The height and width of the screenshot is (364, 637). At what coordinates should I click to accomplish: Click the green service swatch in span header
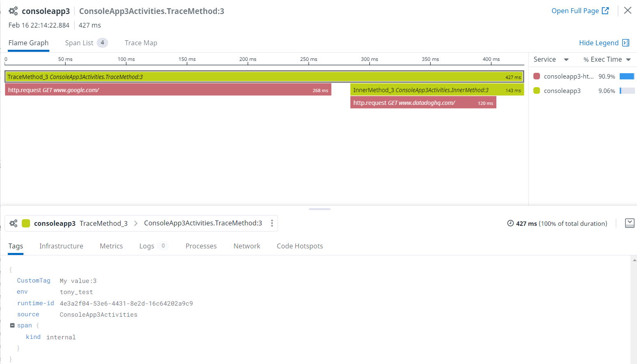26,223
